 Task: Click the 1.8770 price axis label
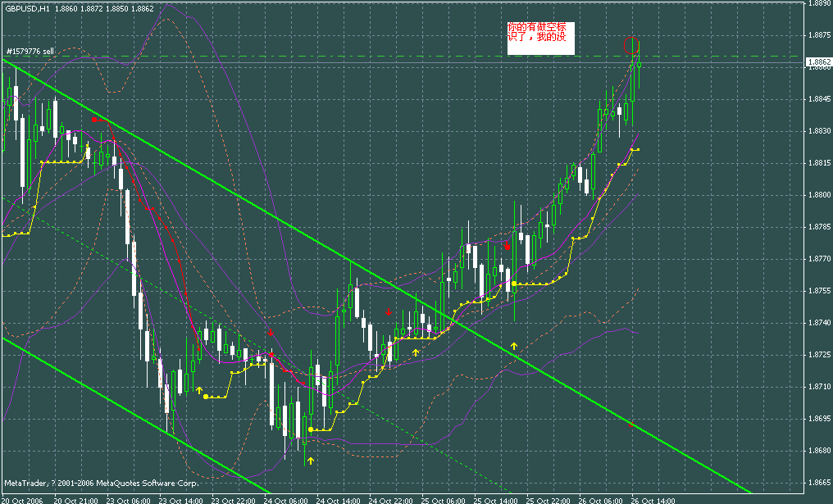tap(819, 259)
